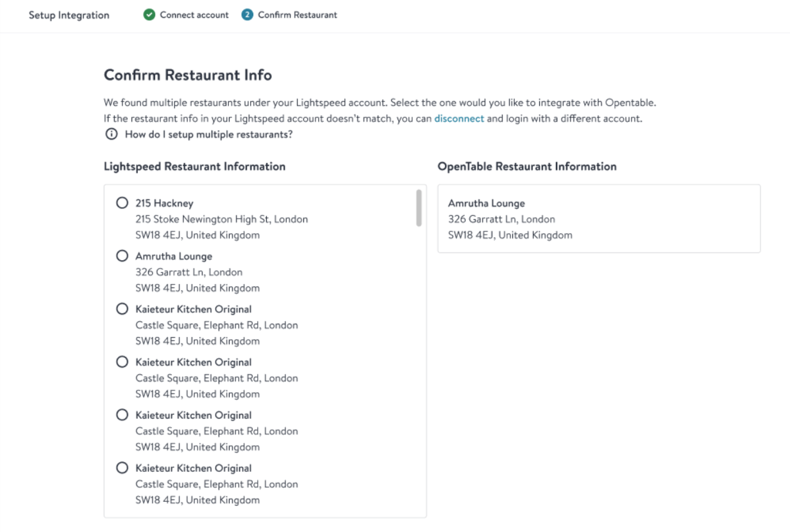The width and height of the screenshot is (790, 532).
Task: Click the green Connect account checkmark icon
Action: click(x=149, y=15)
